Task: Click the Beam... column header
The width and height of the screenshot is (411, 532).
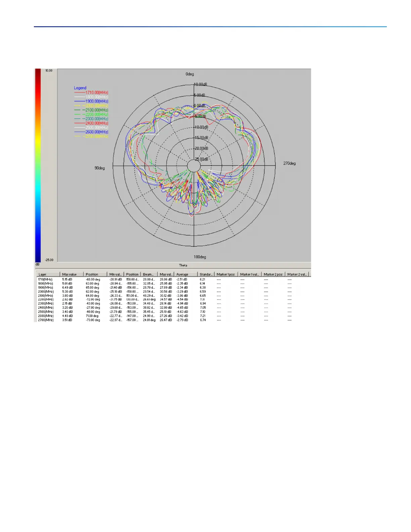Action: point(149,274)
